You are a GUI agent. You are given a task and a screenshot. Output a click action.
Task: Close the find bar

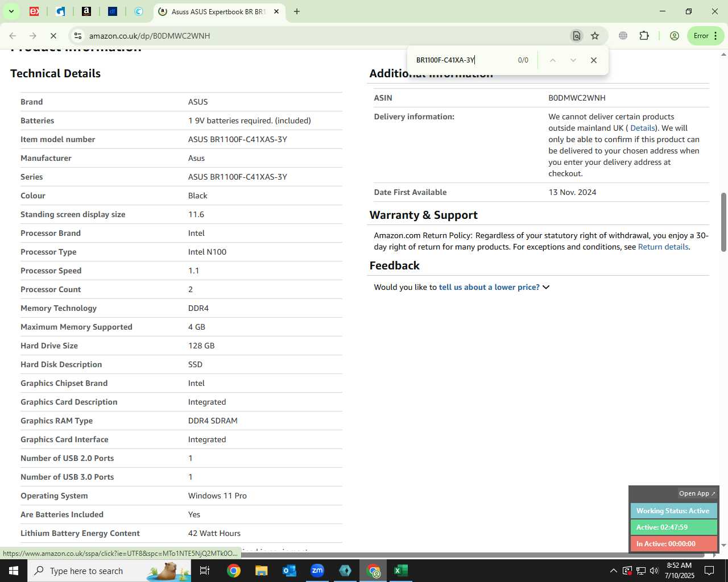(x=593, y=60)
